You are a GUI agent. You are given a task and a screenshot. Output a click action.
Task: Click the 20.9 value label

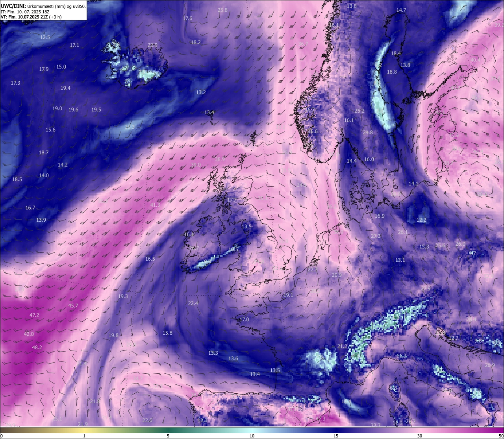coord(337,275)
